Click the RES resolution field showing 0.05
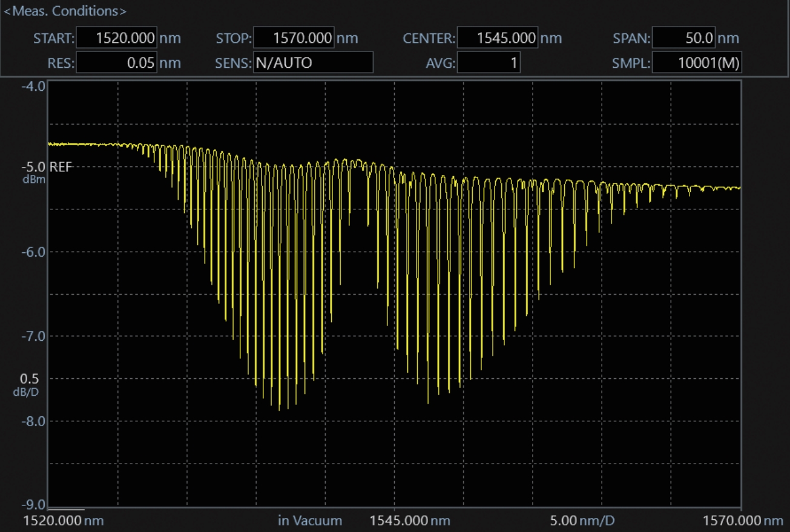This screenshot has height=532, width=790. click(x=117, y=62)
